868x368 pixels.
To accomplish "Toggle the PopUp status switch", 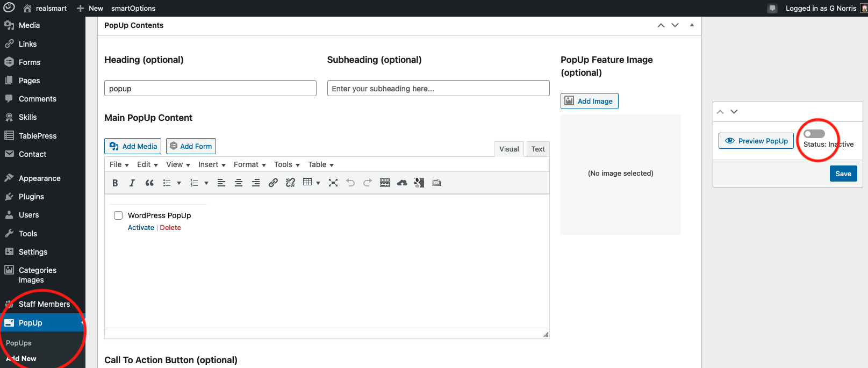I will pos(814,134).
